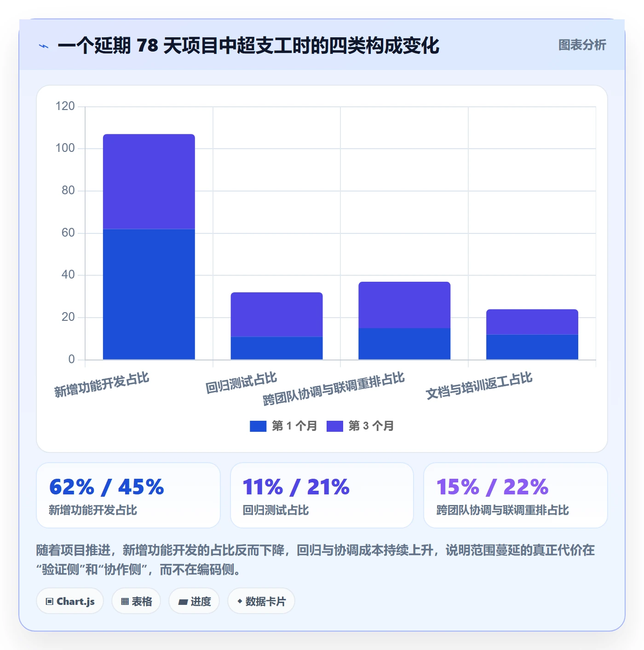Click the 第 1 个月 bar for 跨团队协调与联调重排占比

point(404,344)
